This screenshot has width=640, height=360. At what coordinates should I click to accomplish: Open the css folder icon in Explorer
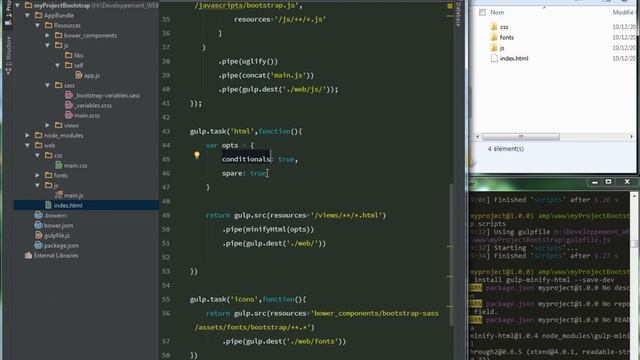494,27
